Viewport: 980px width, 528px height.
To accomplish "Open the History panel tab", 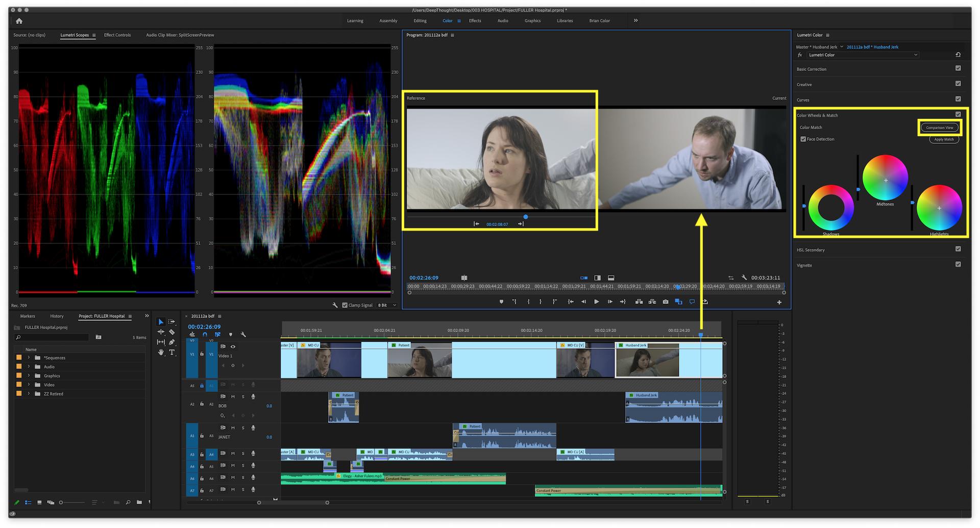I will pyautogui.click(x=57, y=316).
